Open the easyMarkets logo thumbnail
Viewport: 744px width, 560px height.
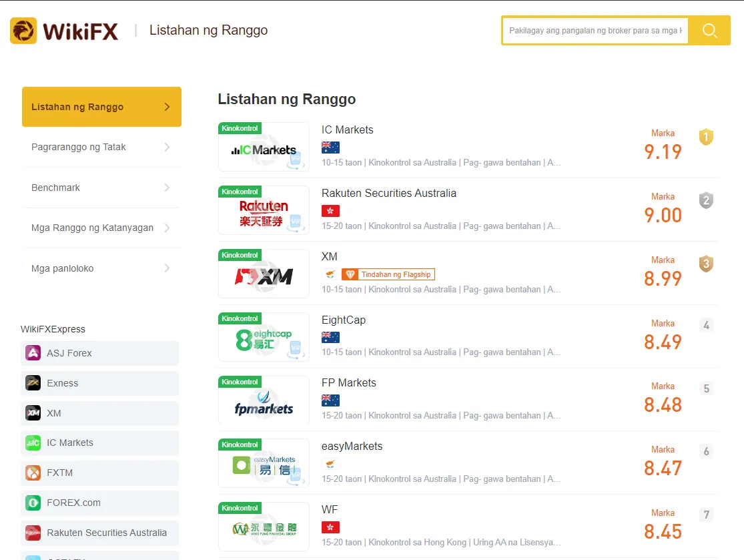(x=264, y=463)
